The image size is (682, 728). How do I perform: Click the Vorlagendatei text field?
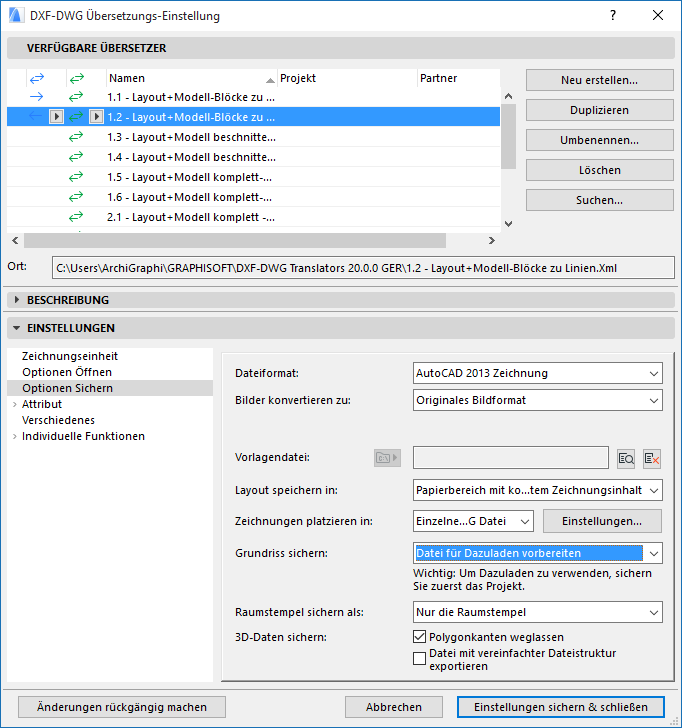pyautogui.click(x=511, y=458)
